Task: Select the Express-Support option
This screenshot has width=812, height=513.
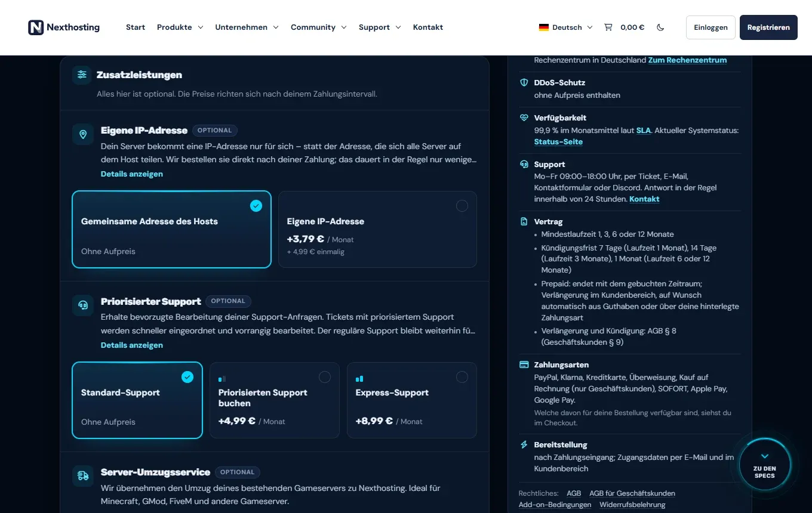Action: click(x=412, y=400)
